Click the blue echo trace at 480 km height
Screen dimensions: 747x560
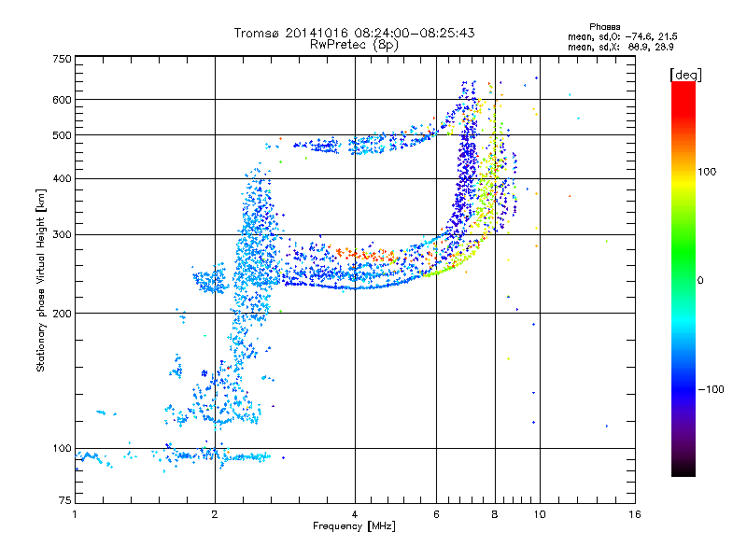(362, 143)
